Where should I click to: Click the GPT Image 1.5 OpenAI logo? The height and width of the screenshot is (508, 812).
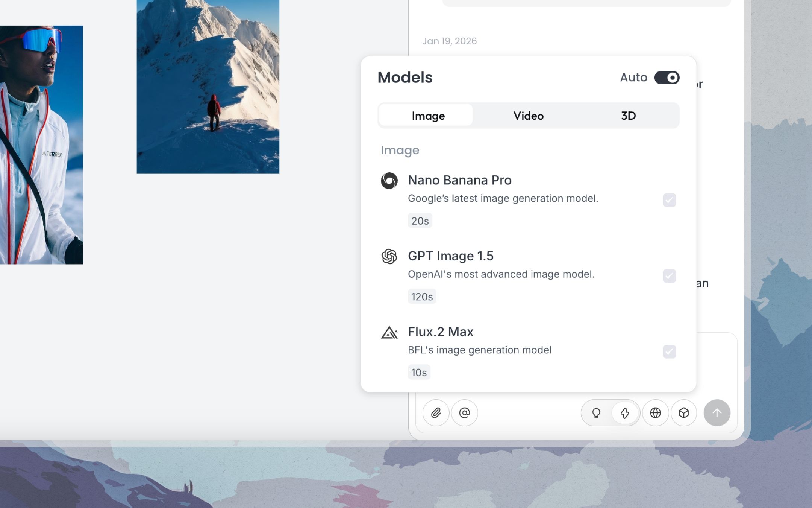coord(389,257)
